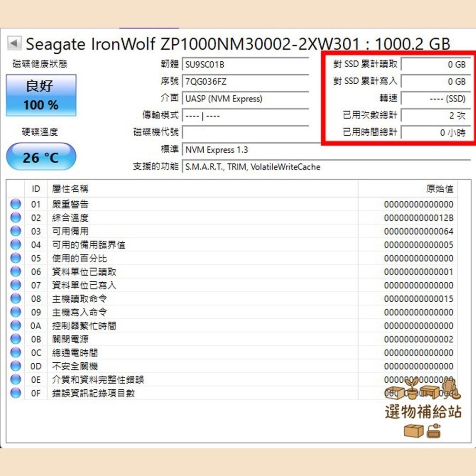The height and width of the screenshot is (476, 476).
Task: Click the status orb of row 04
Action: pos(16,244)
